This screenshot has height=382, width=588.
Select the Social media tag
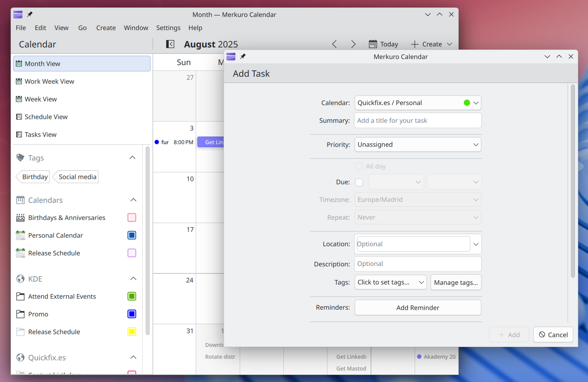[75, 177]
